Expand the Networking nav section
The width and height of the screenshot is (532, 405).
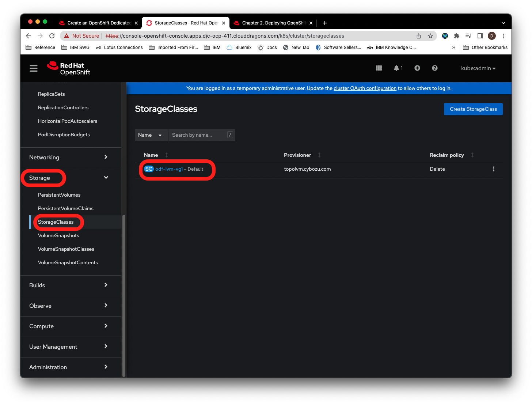[71, 157]
